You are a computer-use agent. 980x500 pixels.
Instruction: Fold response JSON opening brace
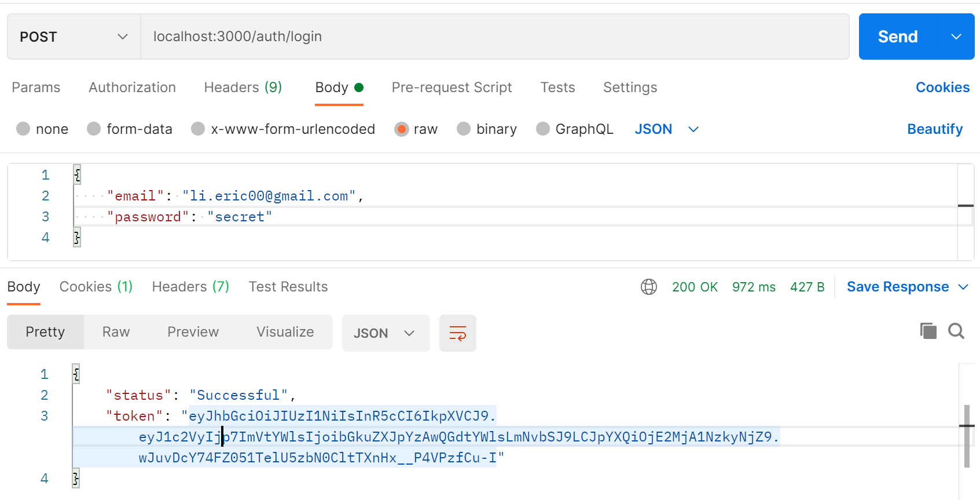76,374
